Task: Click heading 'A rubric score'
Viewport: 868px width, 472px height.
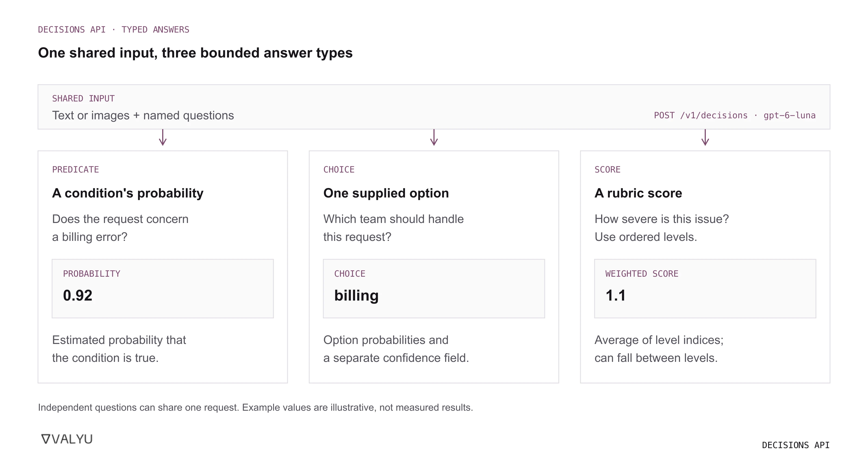Action: (638, 193)
